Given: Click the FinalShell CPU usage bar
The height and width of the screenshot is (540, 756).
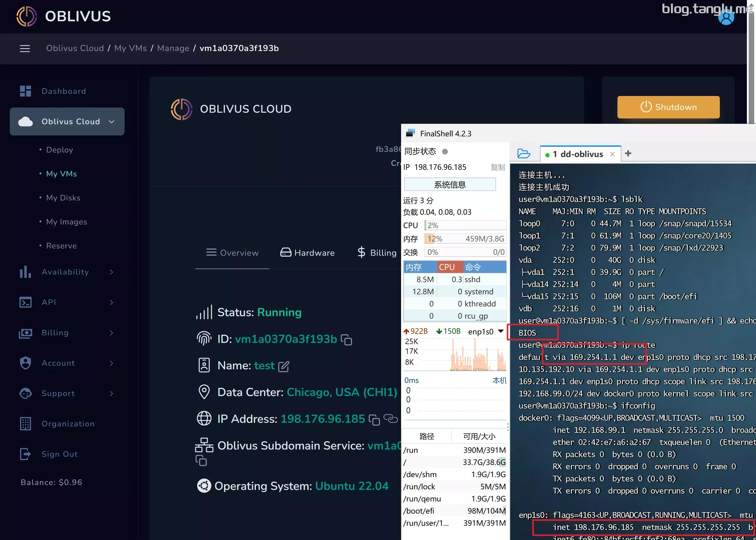Looking at the screenshot, I should click(x=465, y=225).
